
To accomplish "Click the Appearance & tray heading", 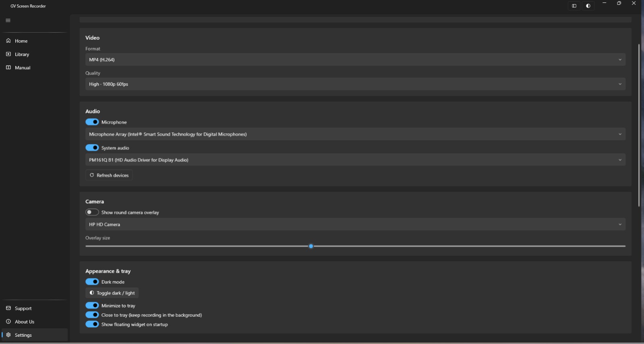I will (x=108, y=271).
